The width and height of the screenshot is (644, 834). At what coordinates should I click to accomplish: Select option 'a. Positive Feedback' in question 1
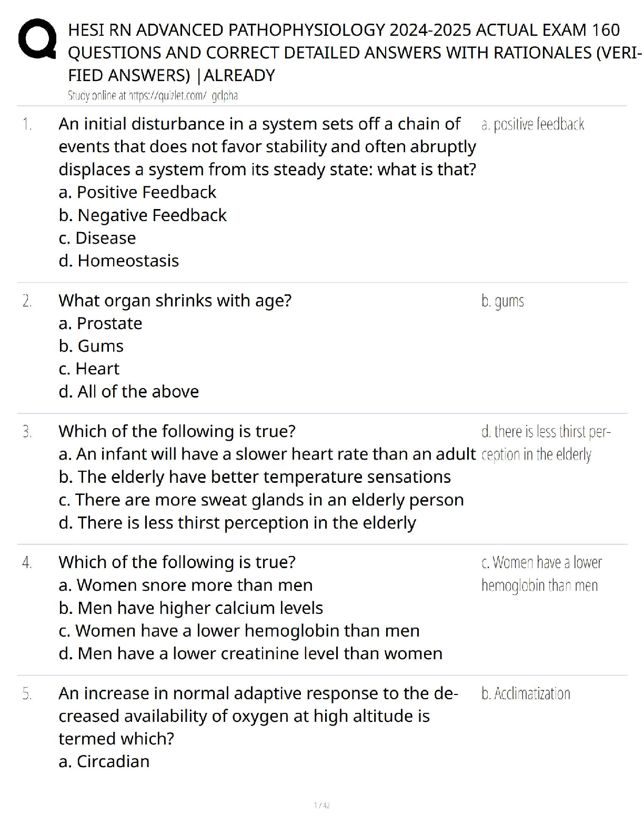pyautogui.click(x=137, y=192)
